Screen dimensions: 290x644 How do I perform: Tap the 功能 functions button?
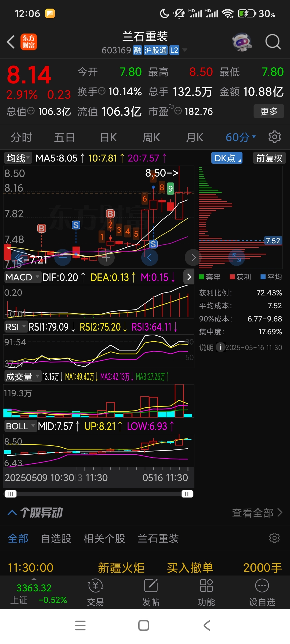206,592
